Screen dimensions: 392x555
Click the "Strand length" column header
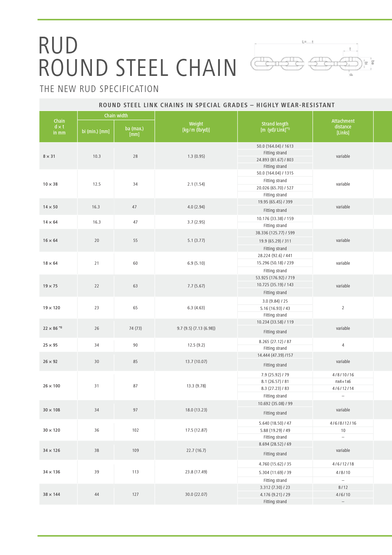(x=275, y=127)
